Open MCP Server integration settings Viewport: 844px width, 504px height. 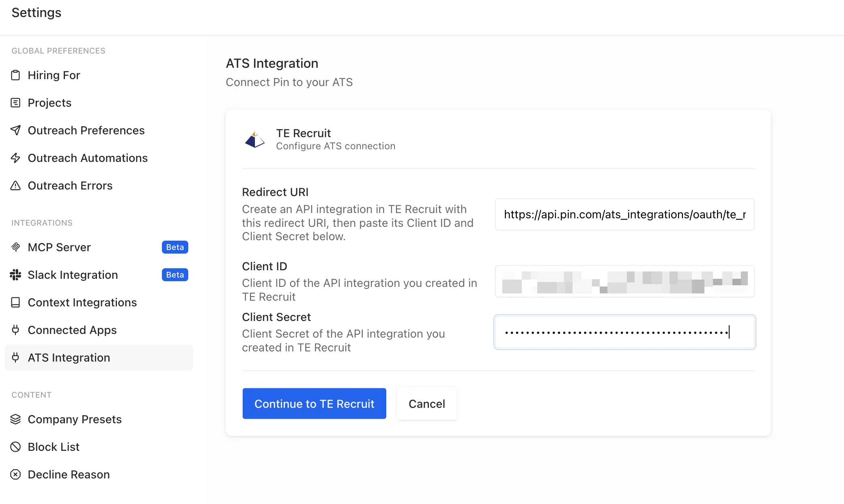click(99, 247)
